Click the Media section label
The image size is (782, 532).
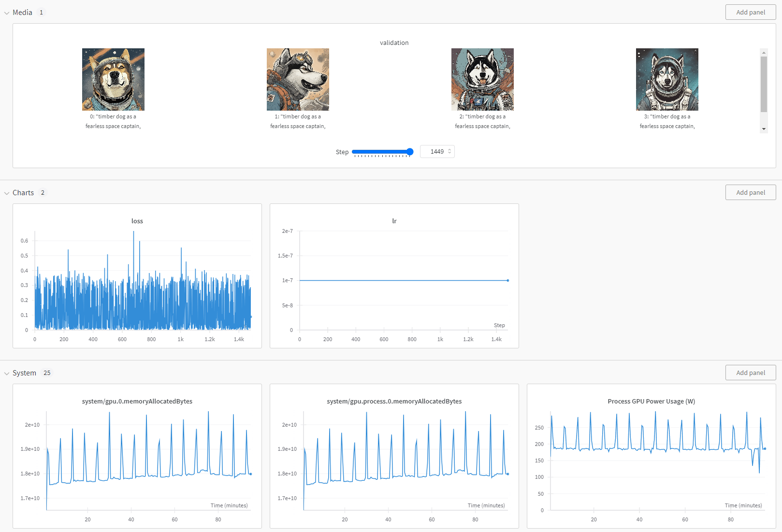(22, 13)
